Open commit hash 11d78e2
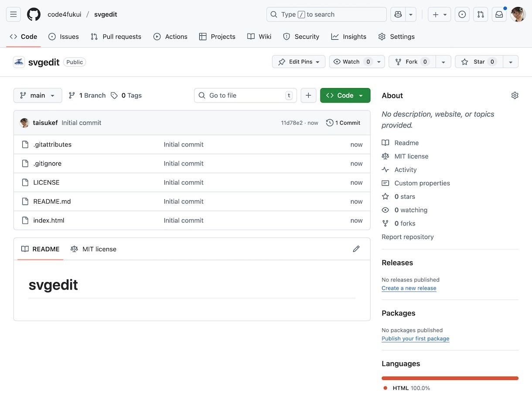The height and width of the screenshot is (400, 532). tap(292, 123)
